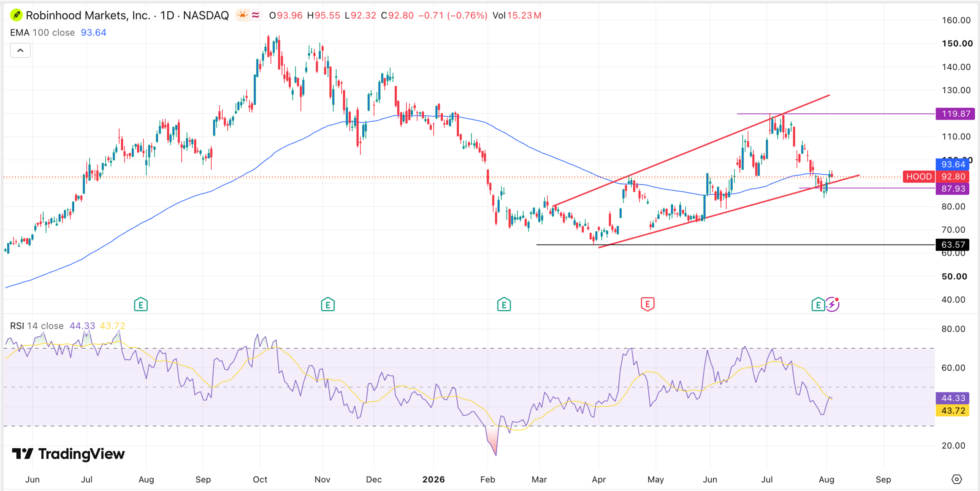Click the HOOD 92.80 red price tag
This screenshot has width=980, height=491.
click(x=936, y=176)
